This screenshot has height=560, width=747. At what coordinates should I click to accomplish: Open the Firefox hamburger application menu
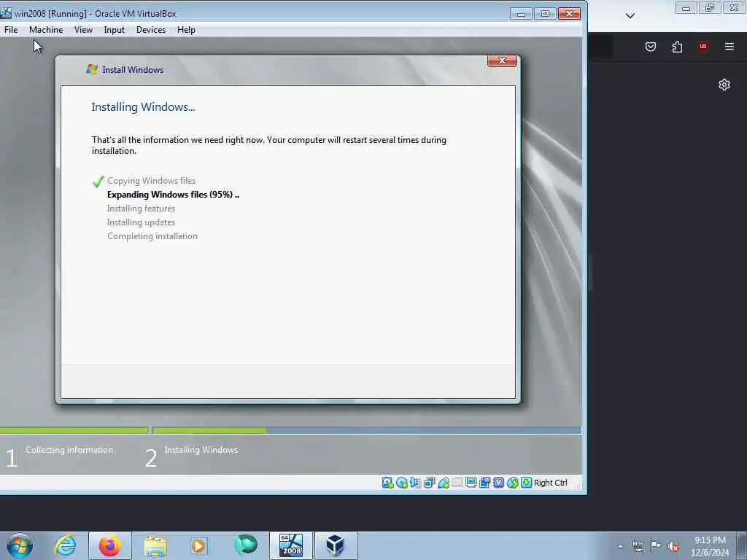729,47
